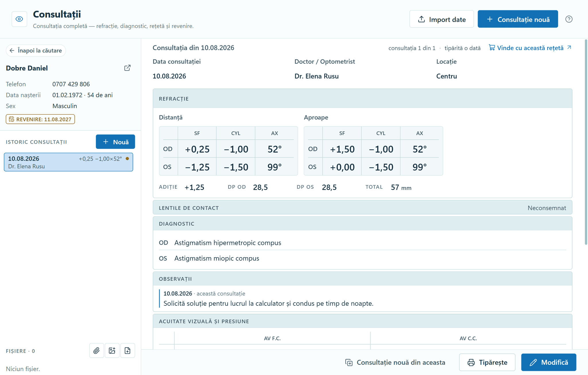Click the REVENIRE: 11.08.2027 badge
The width and height of the screenshot is (588, 375).
(x=40, y=119)
